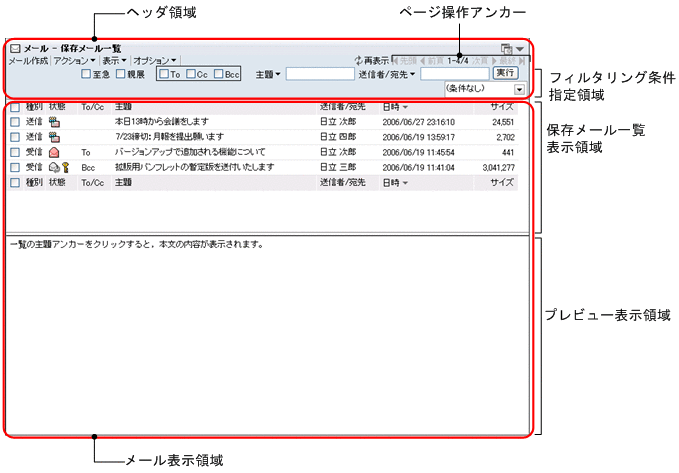
Task: Click size value 24,551
Action: [x=503, y=122]
